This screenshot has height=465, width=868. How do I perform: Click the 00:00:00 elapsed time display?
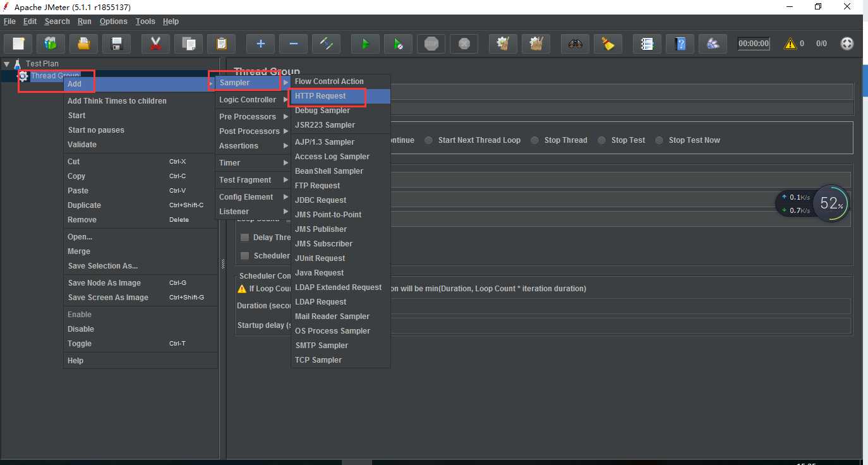pos(754,44)
